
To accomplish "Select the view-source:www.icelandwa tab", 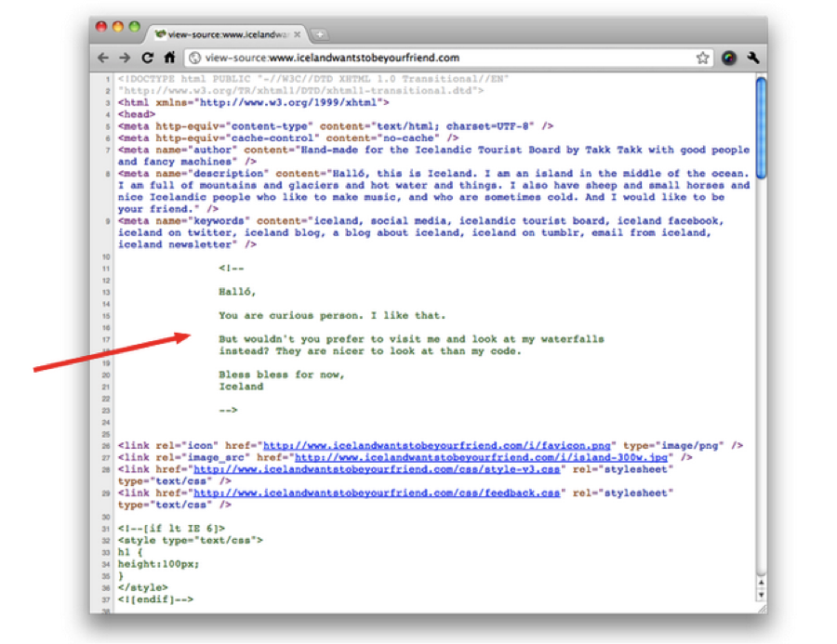I will pyautogui.click(x=226, y=34).
